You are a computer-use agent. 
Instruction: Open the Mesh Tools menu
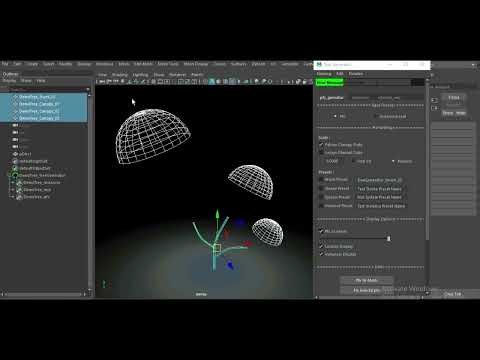(168, 64)
